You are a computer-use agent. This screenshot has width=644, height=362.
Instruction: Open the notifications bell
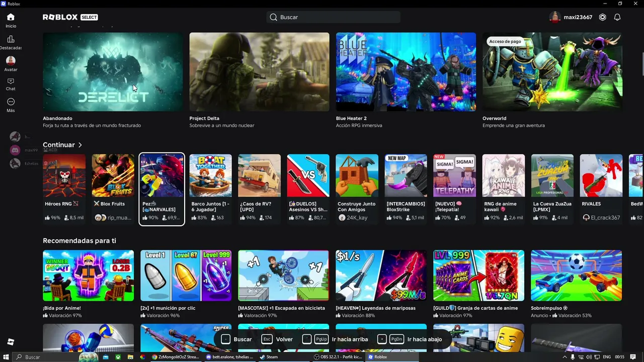(617, 17)
